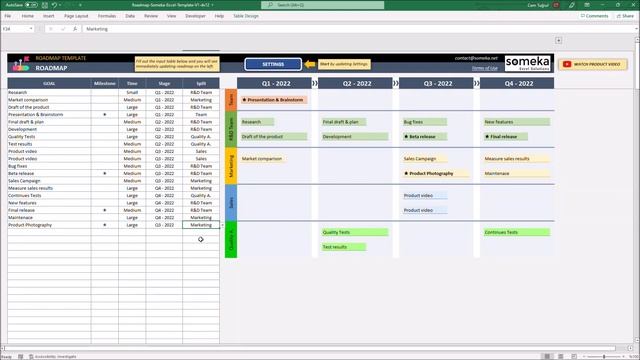This screenshot has width=640, height=360.
Task: Switch to the Home tab
Action: click(28, 16)
